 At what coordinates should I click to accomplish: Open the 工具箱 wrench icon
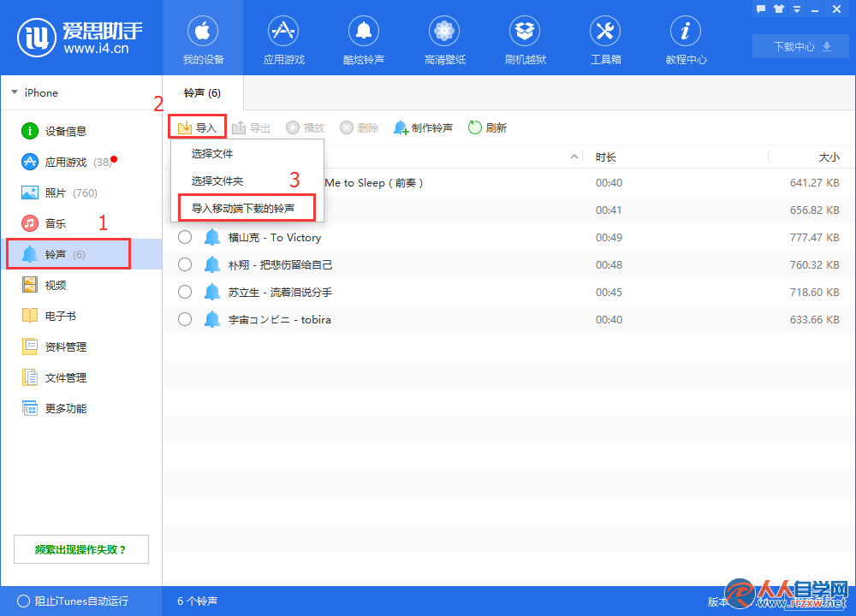click(x=605, y=31)
